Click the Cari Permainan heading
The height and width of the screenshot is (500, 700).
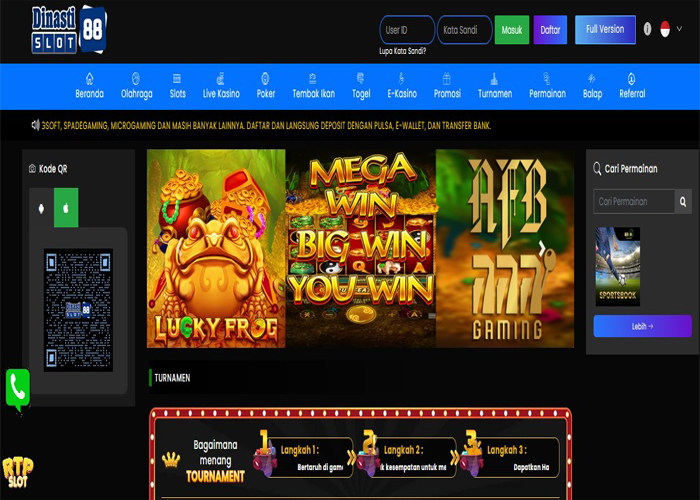click(631, 169)
